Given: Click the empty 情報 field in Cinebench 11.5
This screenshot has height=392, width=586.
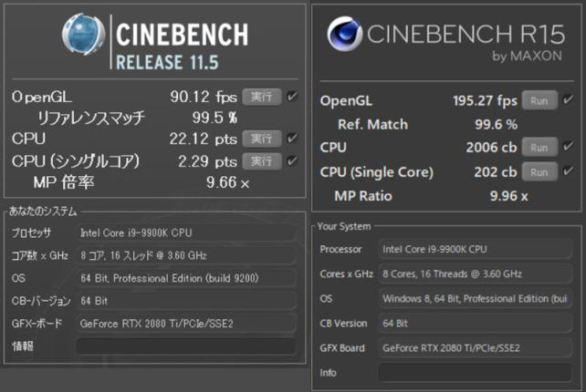Looking at the screenshot, I should click(185, 346).
